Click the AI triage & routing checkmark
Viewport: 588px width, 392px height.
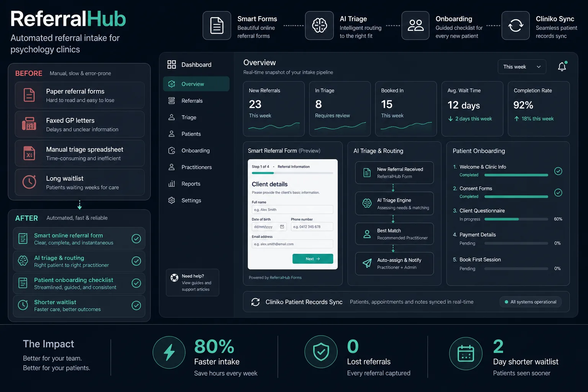[136, 261]
